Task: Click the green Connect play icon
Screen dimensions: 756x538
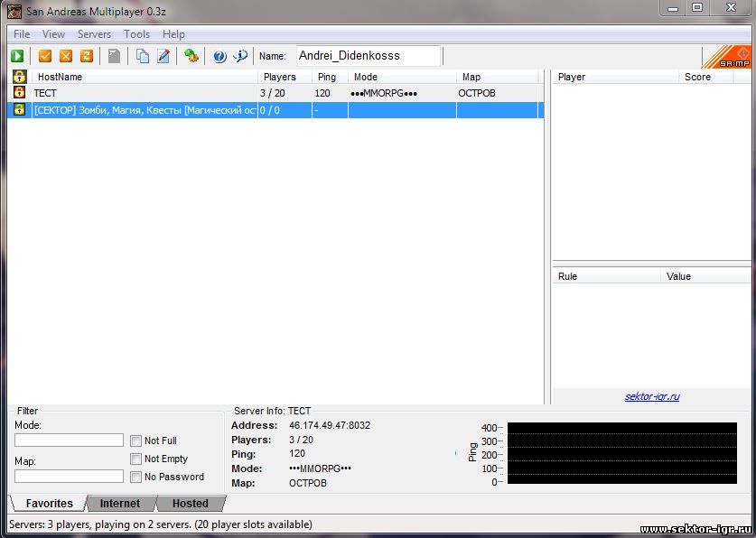Action: pos(17,56)
